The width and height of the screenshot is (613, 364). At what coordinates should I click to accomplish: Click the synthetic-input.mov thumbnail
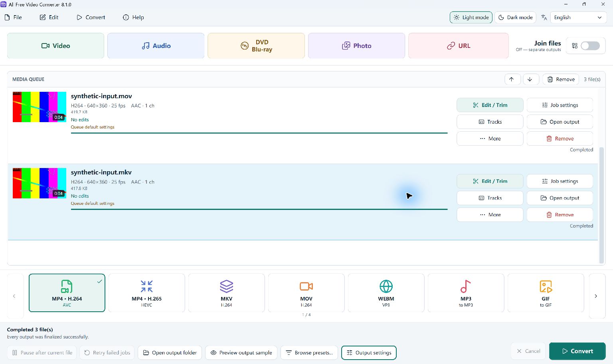pyautogui.click(x=40, y=107)
